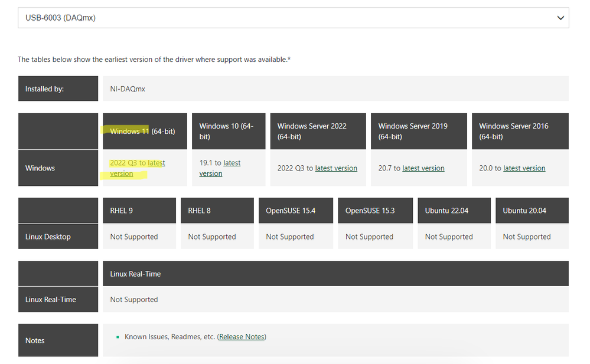The width and height of the screenshot is (590, 364).
Task: Click Not Supported under Ubuntu 20.04
Action: tap(527, 237)
